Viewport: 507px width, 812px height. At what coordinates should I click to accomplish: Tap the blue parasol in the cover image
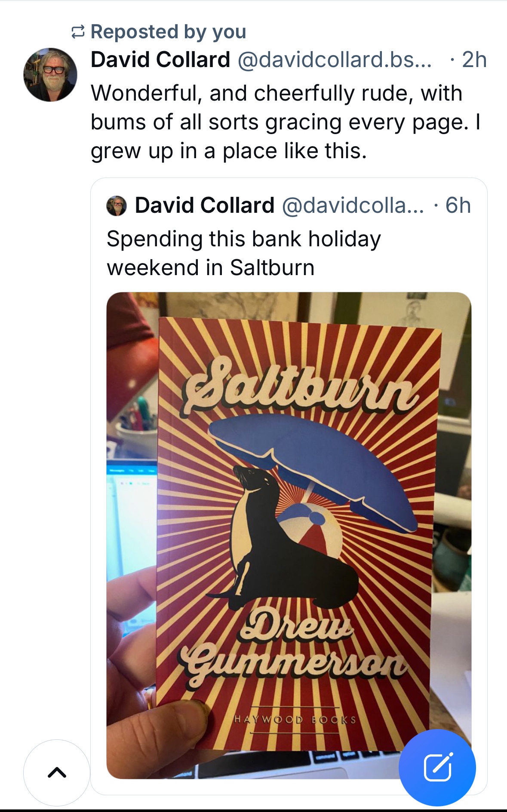coord(313,469)
